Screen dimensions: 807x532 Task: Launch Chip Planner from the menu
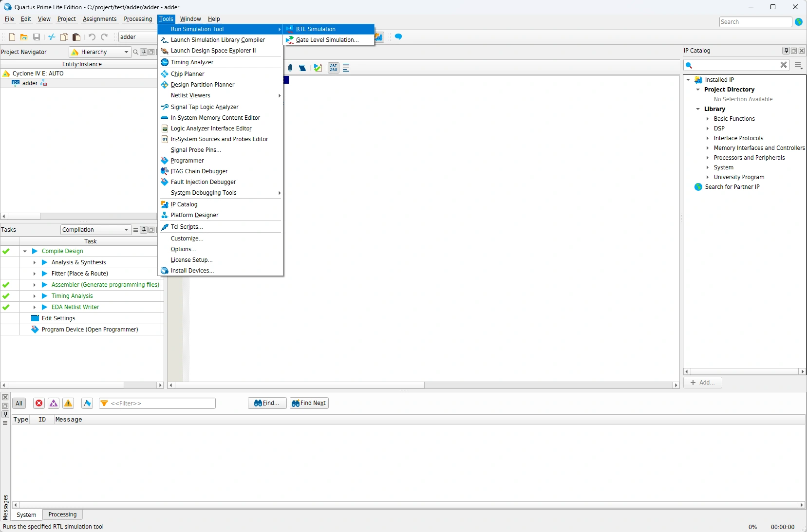pyautogui.click(x=188, y=74)
